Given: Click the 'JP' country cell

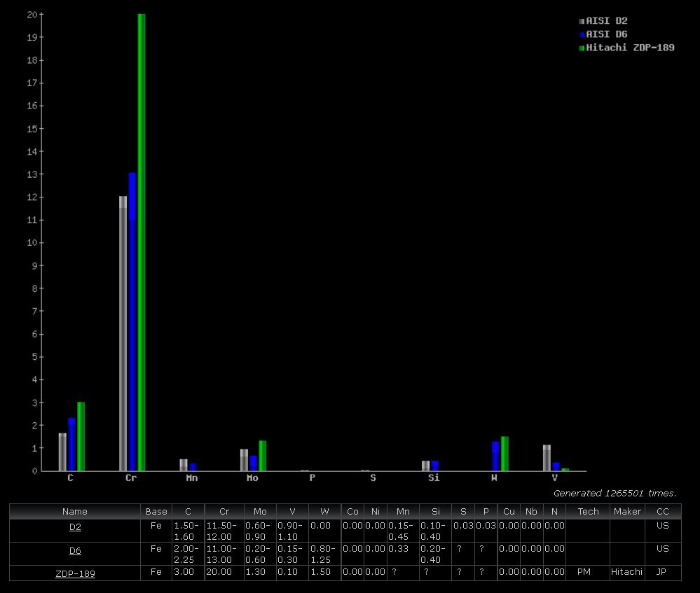Looking at the screenshot, I should 661,572.
